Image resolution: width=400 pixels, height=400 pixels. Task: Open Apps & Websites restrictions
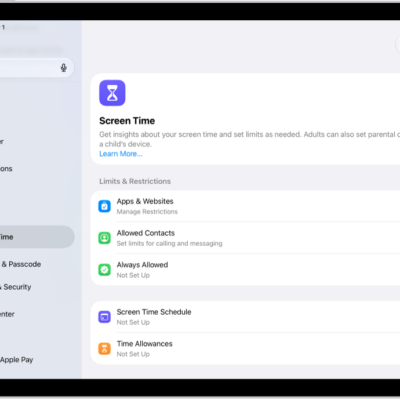[245, 206]
